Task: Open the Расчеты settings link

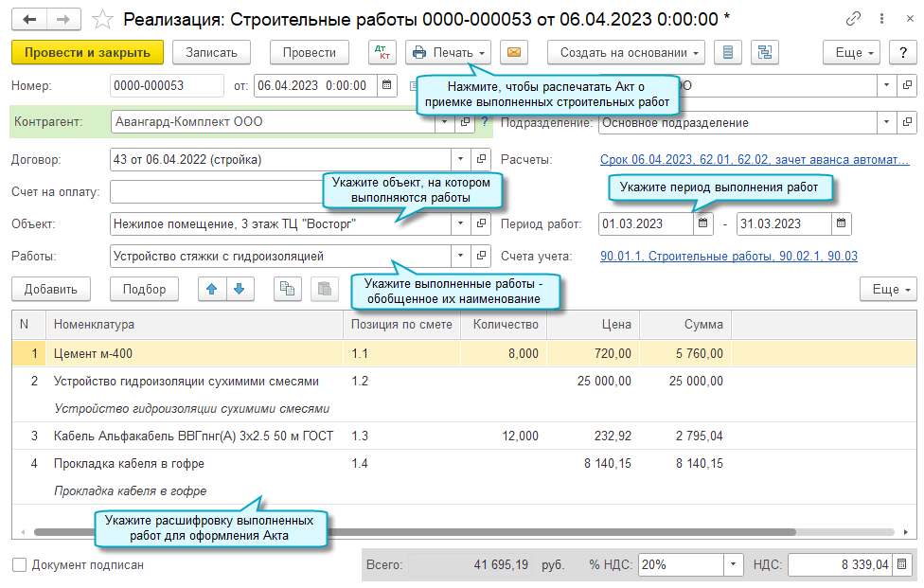Action: (755, 160)
